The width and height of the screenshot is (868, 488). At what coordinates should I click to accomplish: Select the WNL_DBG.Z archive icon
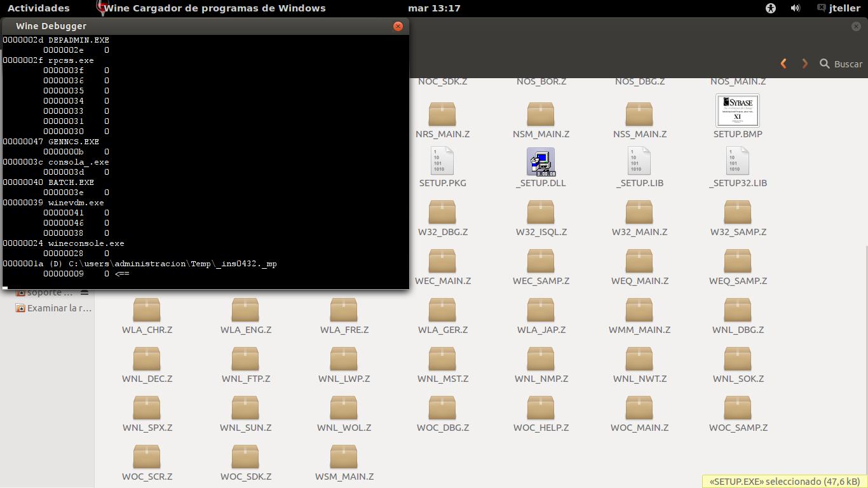738,310
